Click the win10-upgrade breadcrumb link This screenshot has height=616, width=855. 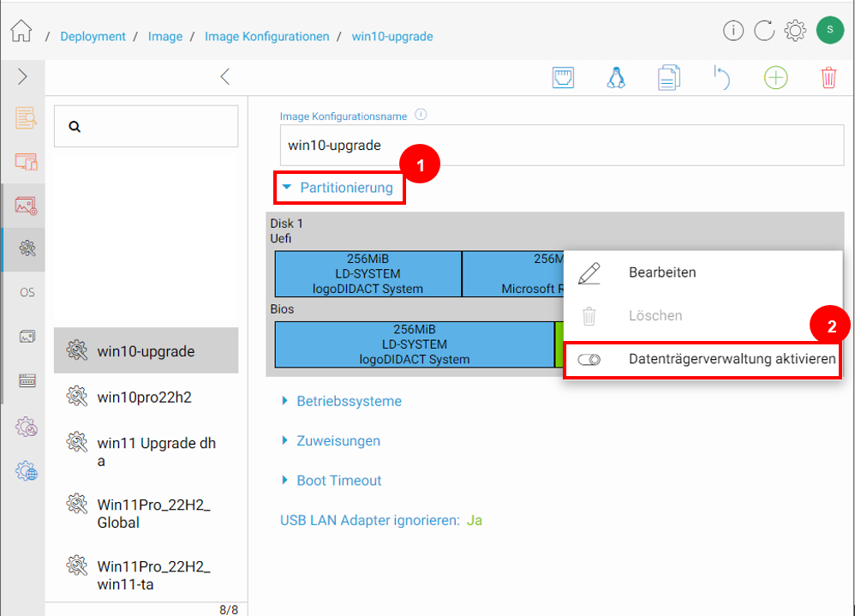[392, 37]
